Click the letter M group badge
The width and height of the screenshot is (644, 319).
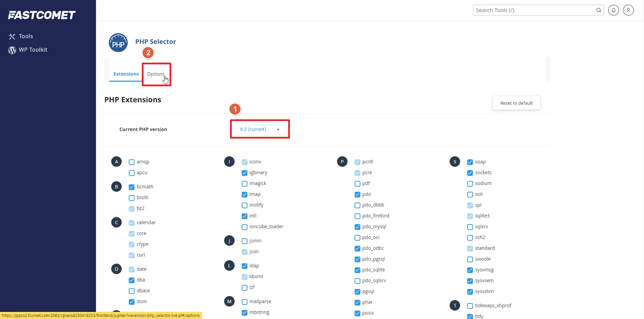point(229,301)
